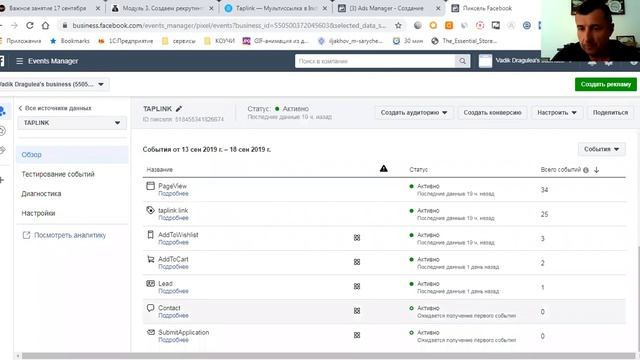Open Подробнее under Lead

(x=173, y=291)
